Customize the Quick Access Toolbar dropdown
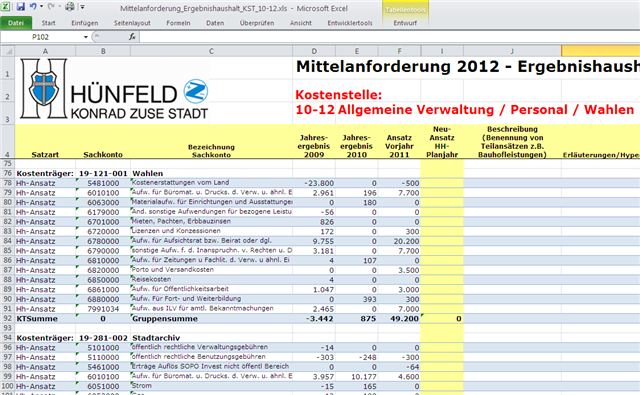Image resolution: width=640 pixels, height=395 pixels. click(x=82, y=7)
